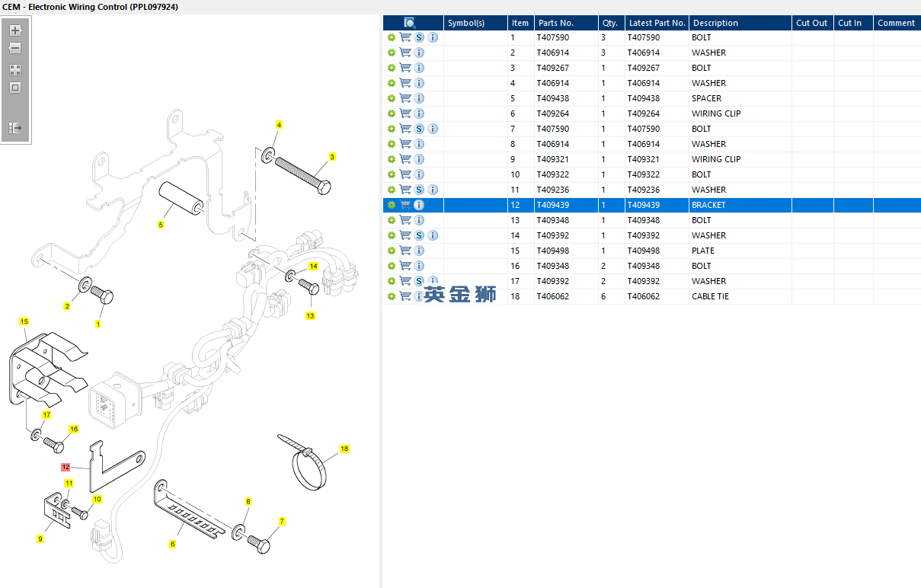This screenshot has width=921, height=588.
Task: Open info icon for item 8 washer
Action: [x=419, y=144]
